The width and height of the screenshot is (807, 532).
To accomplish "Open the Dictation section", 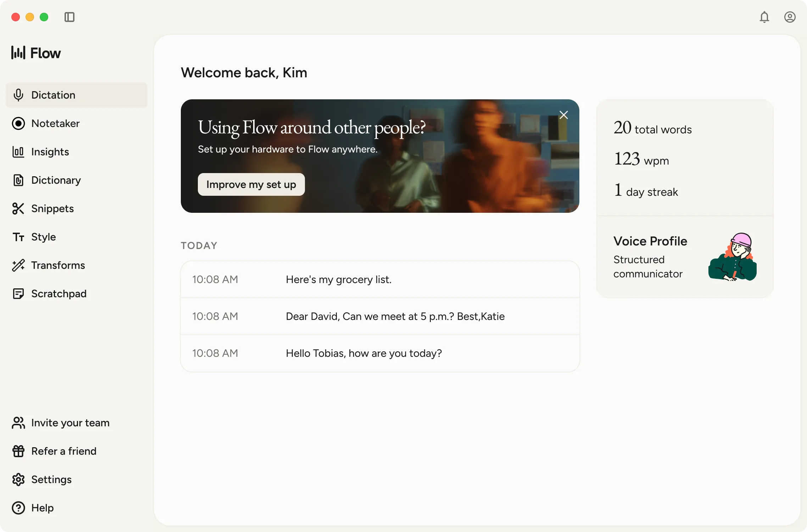I will tap(77, 95).
